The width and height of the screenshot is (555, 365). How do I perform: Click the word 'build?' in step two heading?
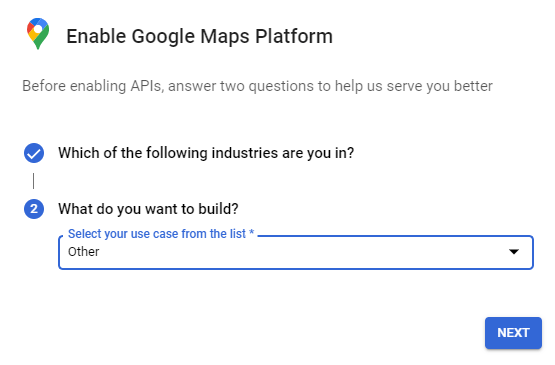point(218,209)
